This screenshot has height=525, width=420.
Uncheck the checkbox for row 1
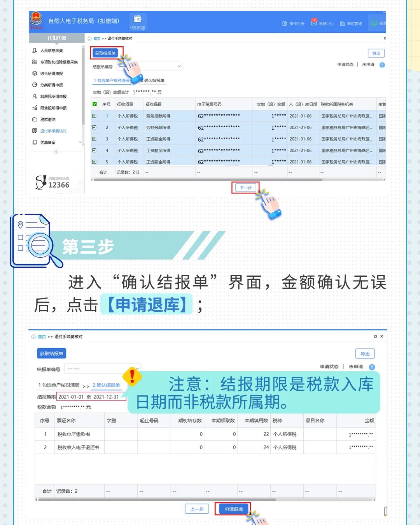(x=94, y=116)
